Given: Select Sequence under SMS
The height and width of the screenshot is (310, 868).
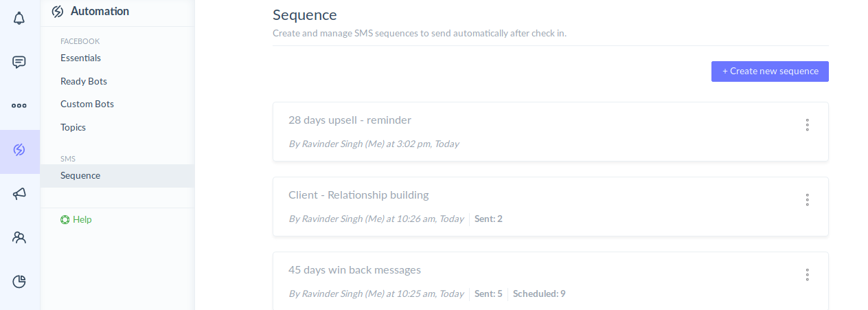Looking at the screenshot, I should click(x=80, y=176).
